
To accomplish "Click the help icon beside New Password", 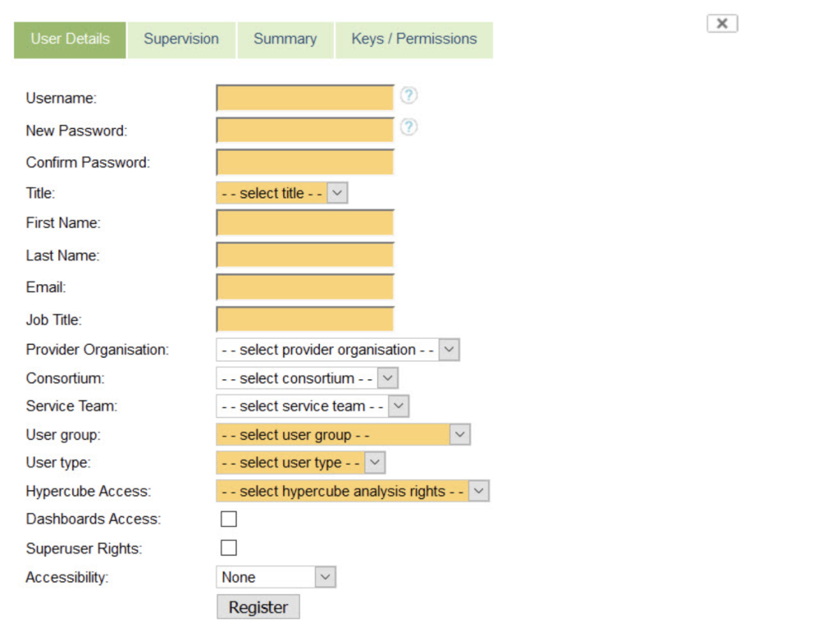I will [409, 127].
